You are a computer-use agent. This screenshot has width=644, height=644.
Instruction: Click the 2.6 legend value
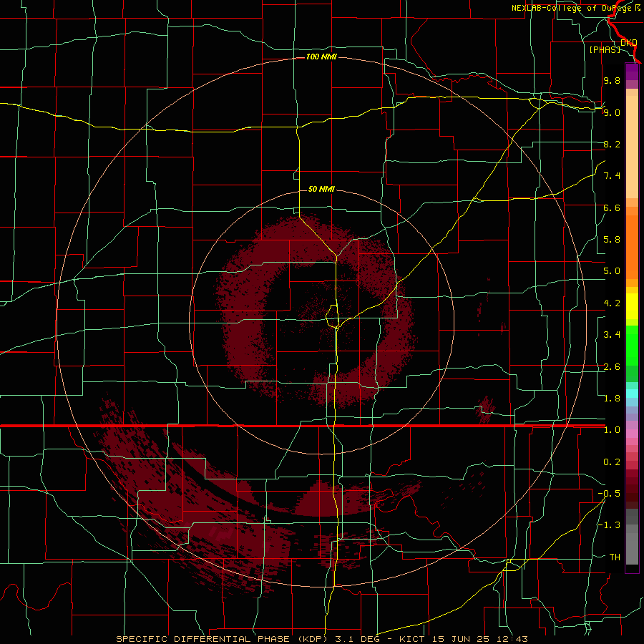coord(612,367)
